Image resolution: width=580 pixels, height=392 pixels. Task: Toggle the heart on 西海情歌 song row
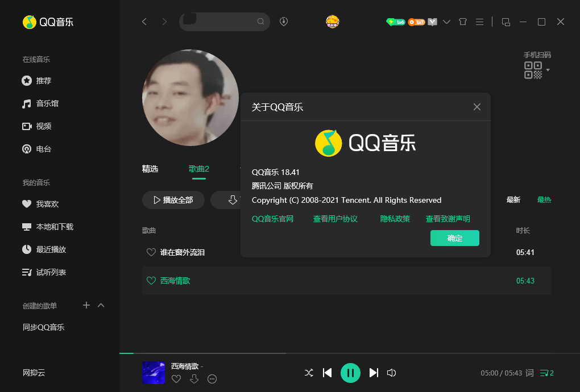coord(151,281)
